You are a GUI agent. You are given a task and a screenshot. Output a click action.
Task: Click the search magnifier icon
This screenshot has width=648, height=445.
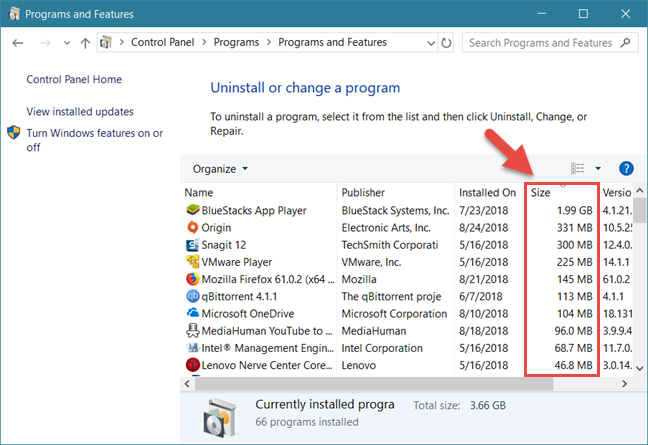[x=626, y=43]
